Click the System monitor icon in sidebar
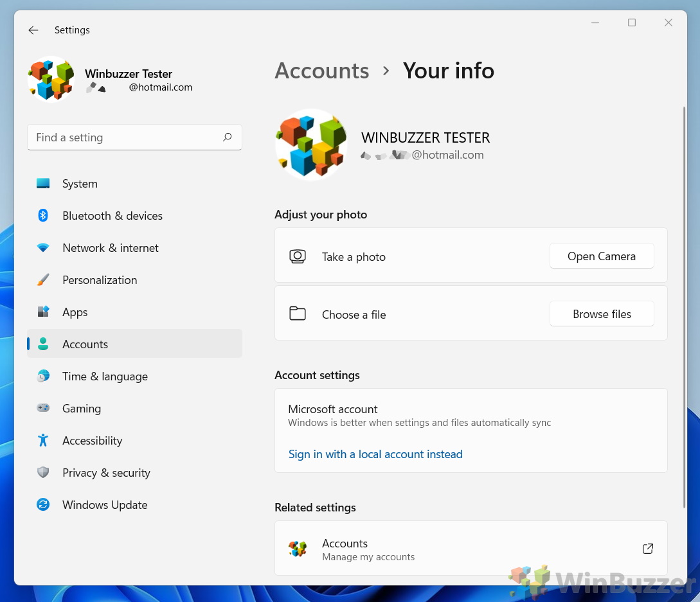The image size is (700, 602). click(43, 184)
